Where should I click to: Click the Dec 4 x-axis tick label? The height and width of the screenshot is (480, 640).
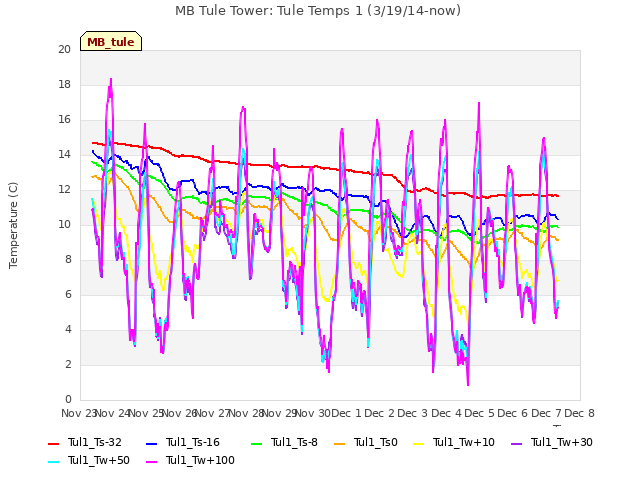[447, 413]
